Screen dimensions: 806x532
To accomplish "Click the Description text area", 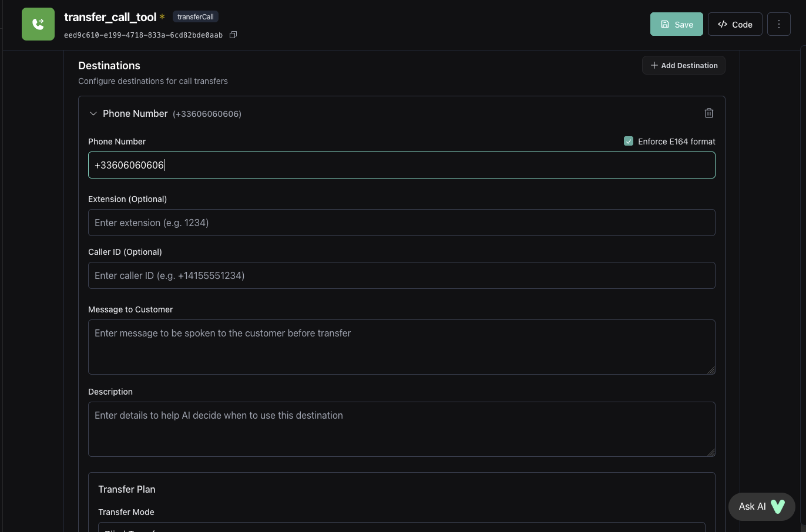I will (x=402, y=429).
